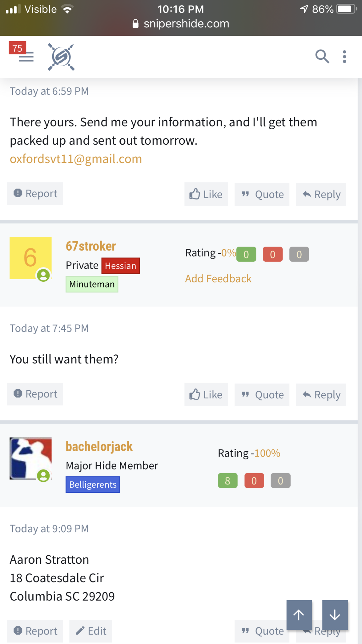Report the 6:59 PM post
Image resolution: width=362 pixels, height=644 pixels.
35,194
